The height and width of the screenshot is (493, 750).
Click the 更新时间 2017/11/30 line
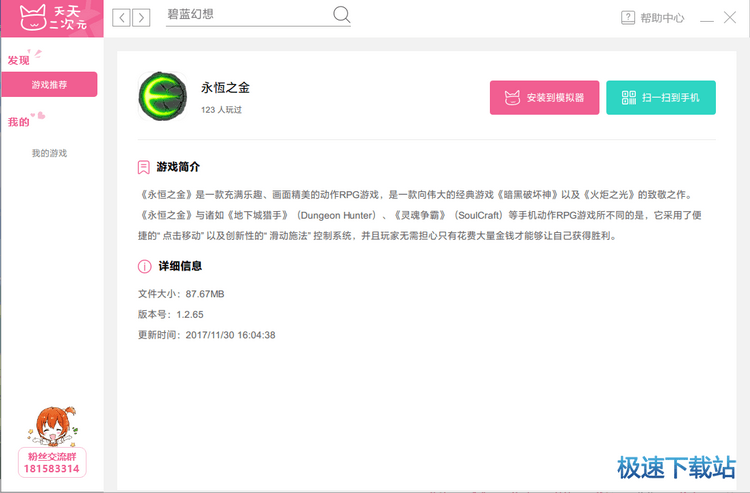point(207,335)
